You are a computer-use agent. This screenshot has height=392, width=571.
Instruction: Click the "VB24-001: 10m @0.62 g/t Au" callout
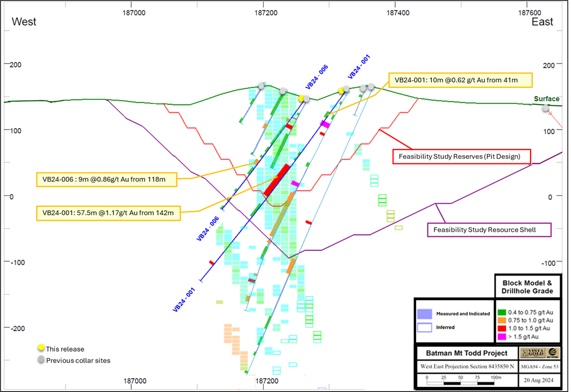point(460,80)
